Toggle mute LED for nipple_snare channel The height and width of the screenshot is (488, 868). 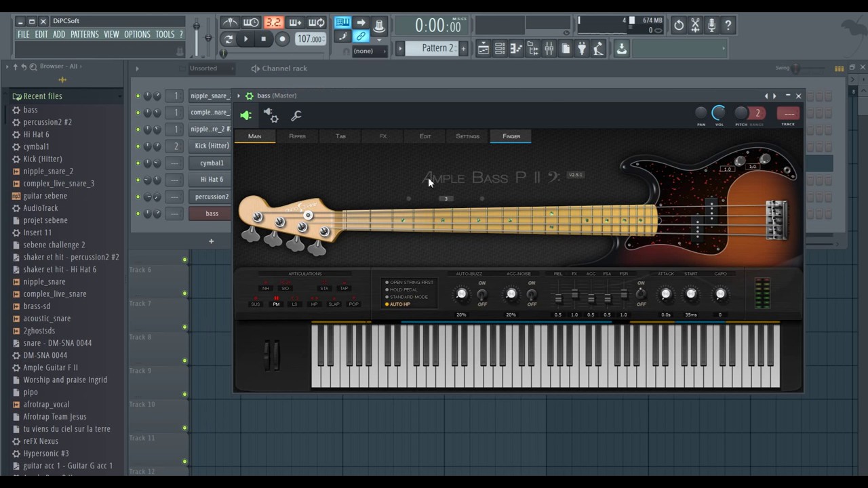(x=138, y=96)
